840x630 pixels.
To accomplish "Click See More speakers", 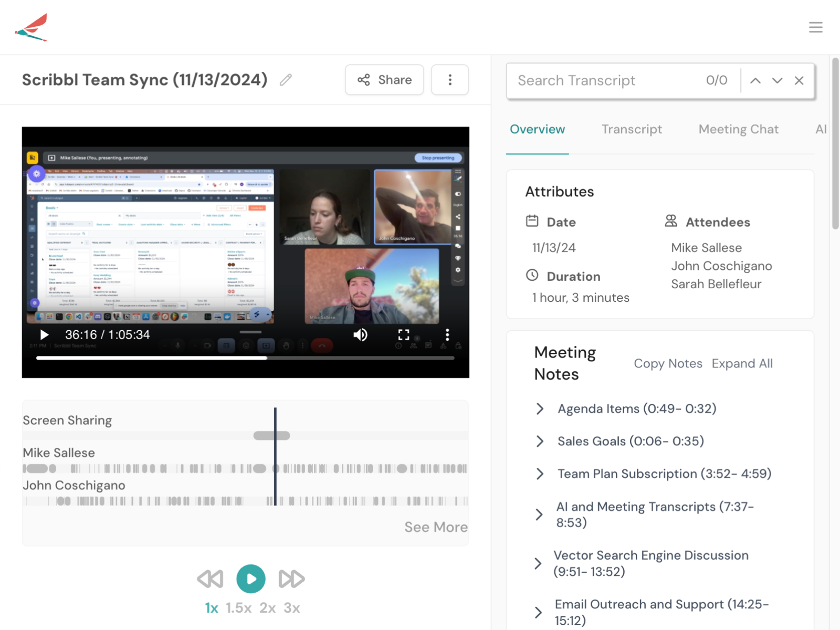I will 436,527.
